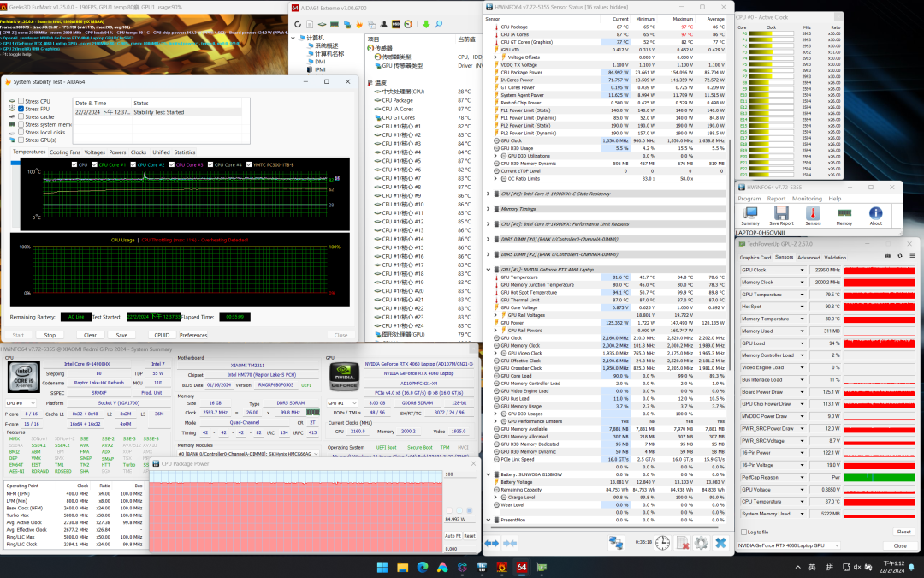
Task: Open the Sensors icon in HWiNFO64 toolbar
Action: coord(812,214)
